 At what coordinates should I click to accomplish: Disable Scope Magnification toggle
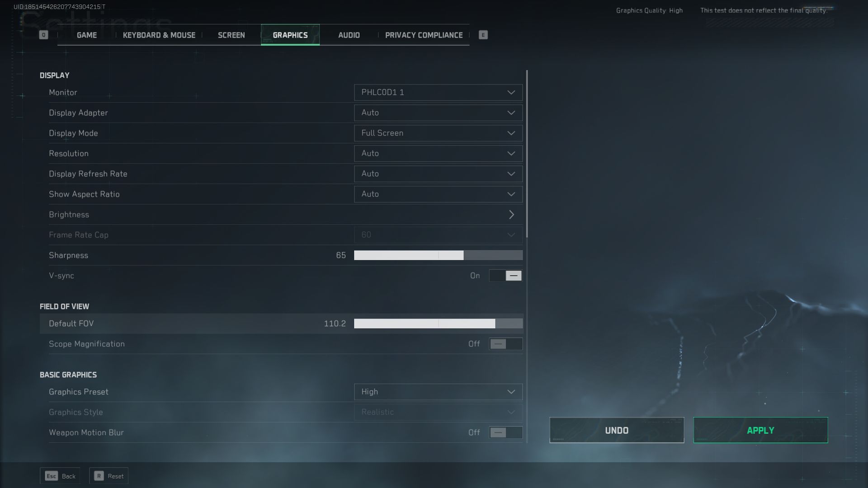coord(505,344)
